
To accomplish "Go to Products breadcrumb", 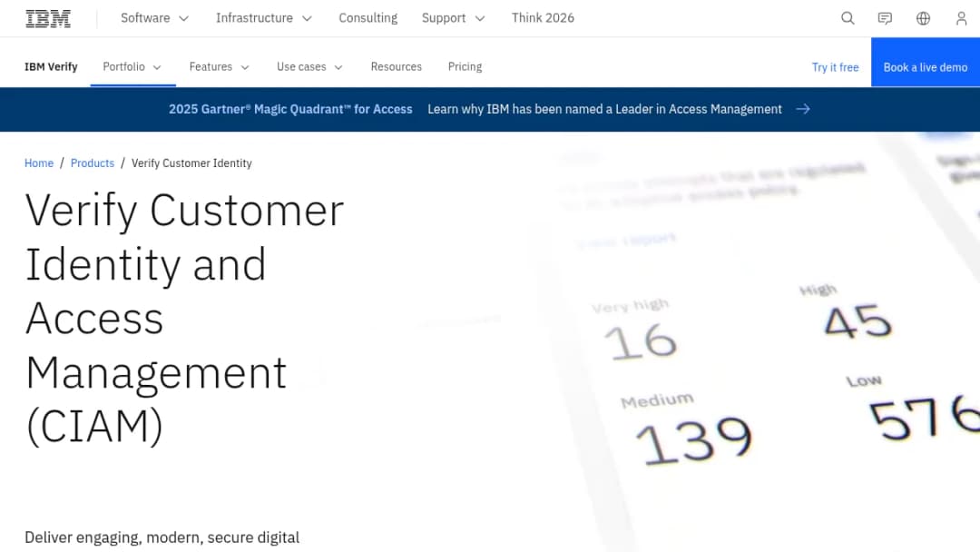I will pyautogui.click(x=93, y=163).
